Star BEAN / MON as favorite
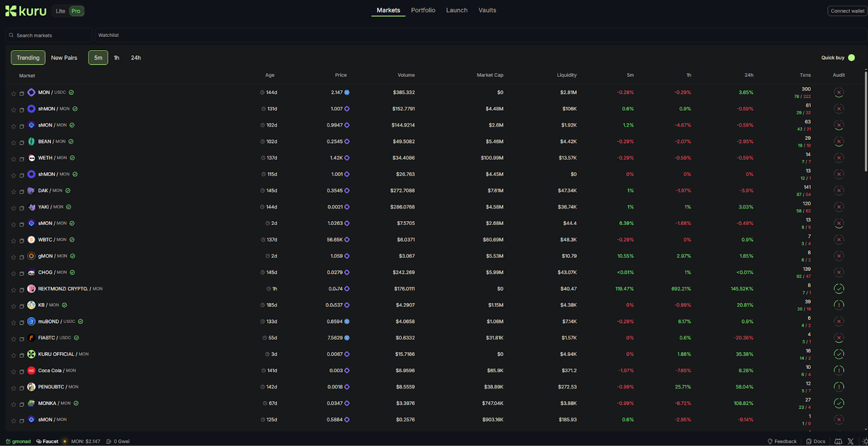Image resolution: width=868 pixels, height=446 pixels. (x=14, y=143)
